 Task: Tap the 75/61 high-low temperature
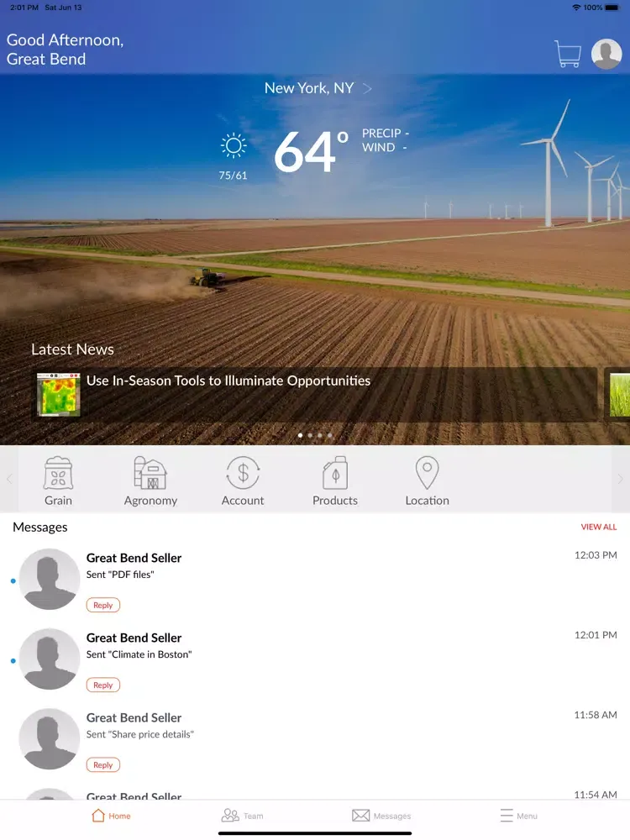233,176
